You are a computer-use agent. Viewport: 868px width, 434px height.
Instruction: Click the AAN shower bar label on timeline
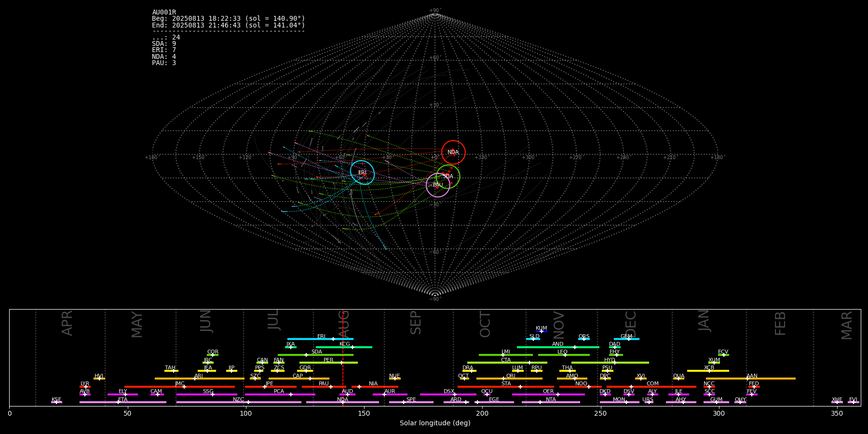click(x=752, y=376)
